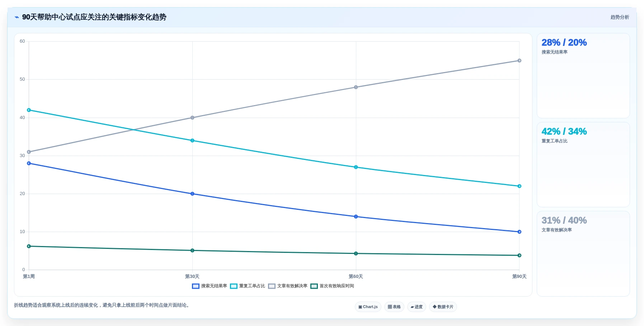The width and height of the screenshot is (644, 326).
Task: Click the 趋势分析 label in header
Action: click(x=620, y=17)
